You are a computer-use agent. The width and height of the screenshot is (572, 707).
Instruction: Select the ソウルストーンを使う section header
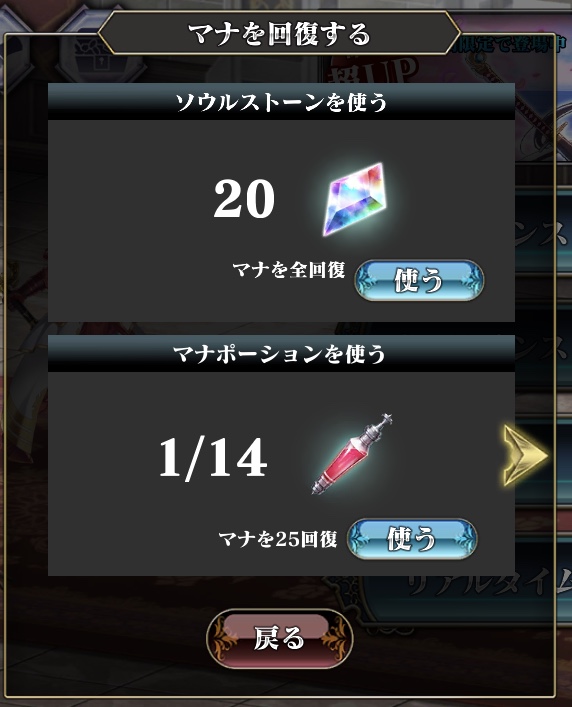point(281,102)
